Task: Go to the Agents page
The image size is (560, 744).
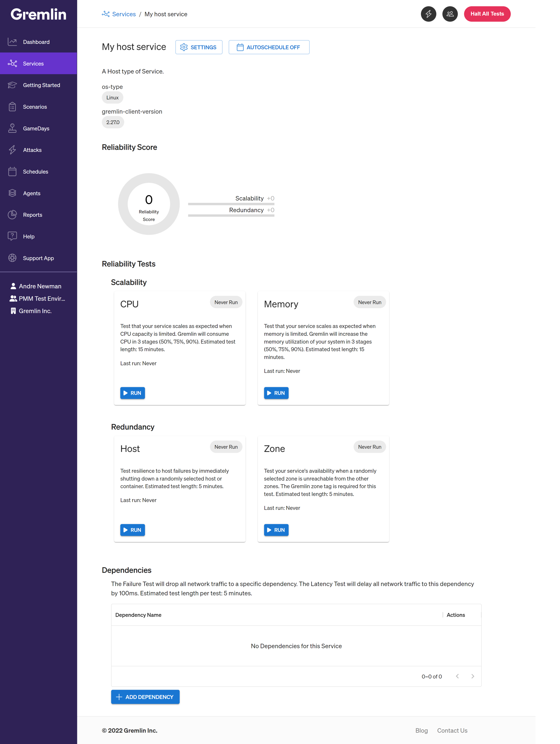Action: (38, 193)
